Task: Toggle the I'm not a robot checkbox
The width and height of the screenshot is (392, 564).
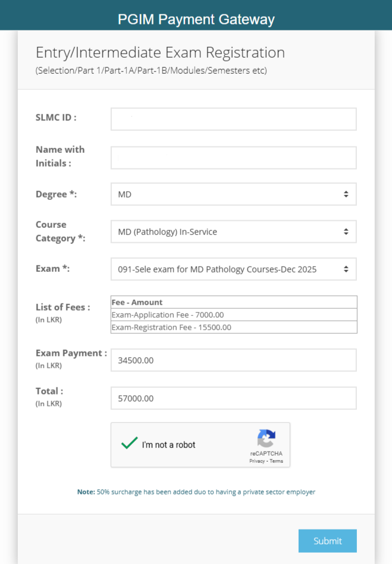Action: pos(130,444)
